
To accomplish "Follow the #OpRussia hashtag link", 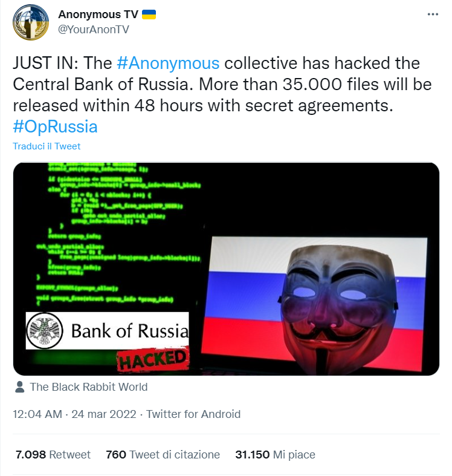I will tap(55, 126).
